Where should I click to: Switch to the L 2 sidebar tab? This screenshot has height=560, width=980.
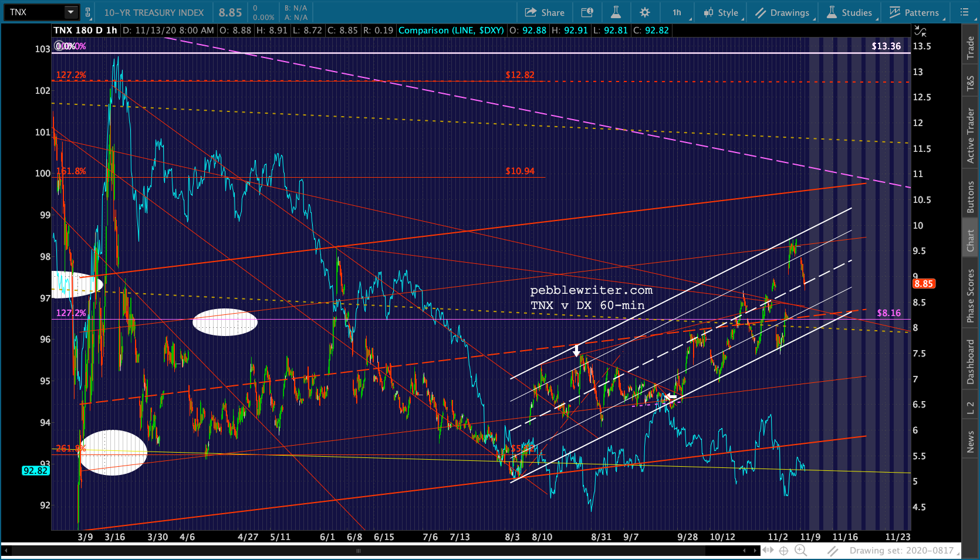point(971,408)
